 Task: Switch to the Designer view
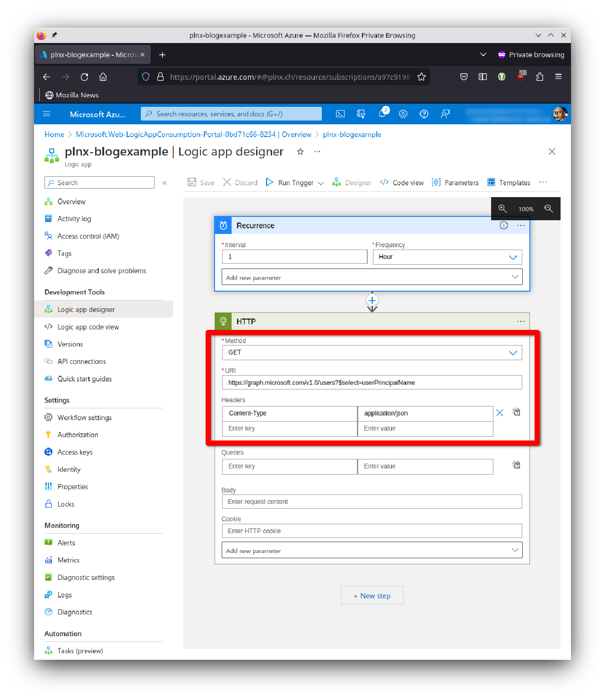352,182
